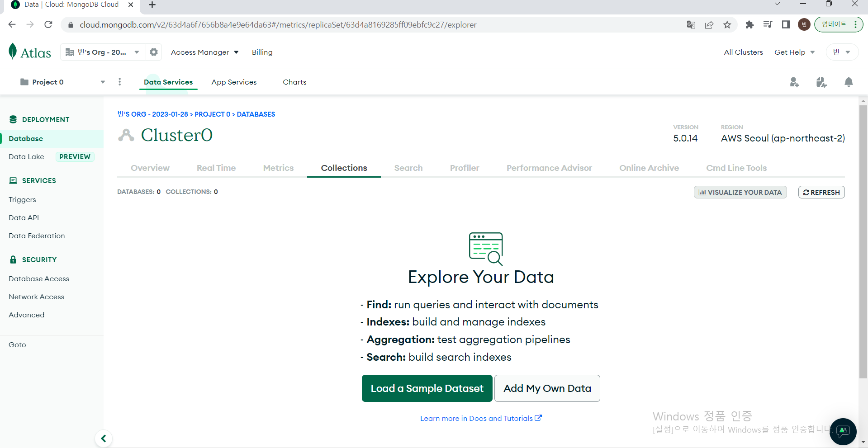Open Triggers in sidebar
Viewport: 868px width, 448px height.
[22, 200]
